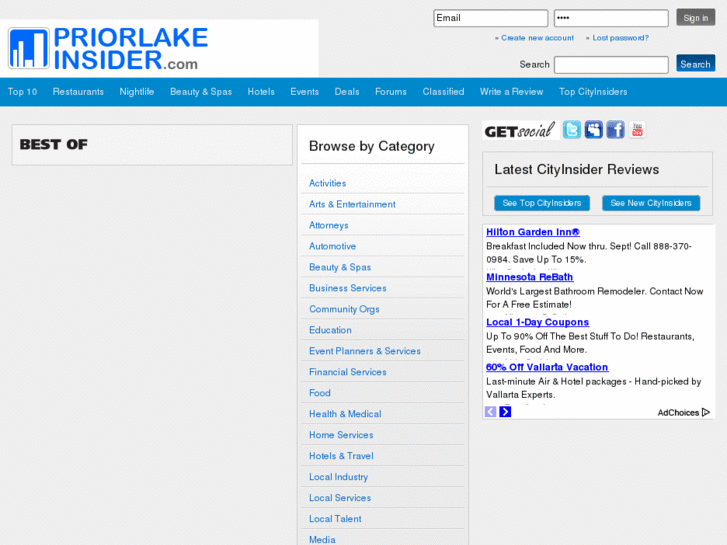The width and height of the screenshot is (727, 545).
Task: Browse the Attorneys category
Action: 329,225
